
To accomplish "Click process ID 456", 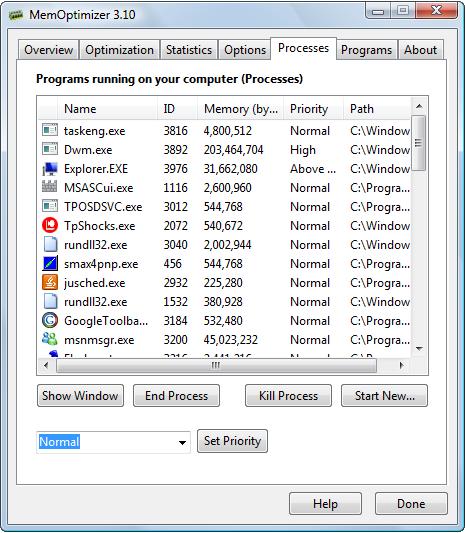I will coord(172,264).
